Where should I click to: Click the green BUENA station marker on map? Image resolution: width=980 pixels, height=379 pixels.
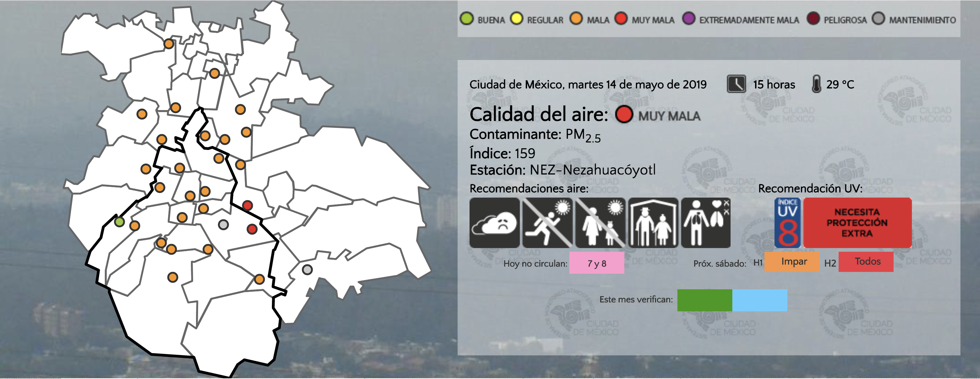[119, 222]
